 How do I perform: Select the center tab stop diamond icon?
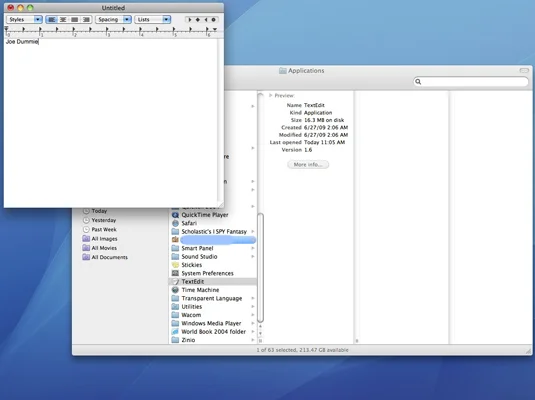pyautogui.click(x=198, y=20)
